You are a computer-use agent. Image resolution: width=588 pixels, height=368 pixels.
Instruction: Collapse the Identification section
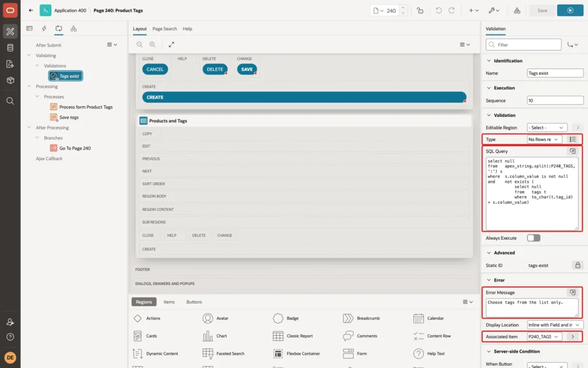[x=489, y=61]
